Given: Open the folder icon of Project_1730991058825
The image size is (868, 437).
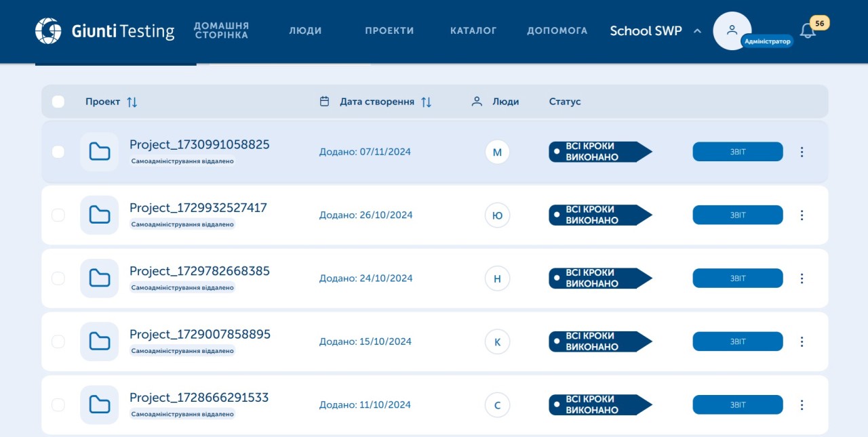Looking at the screenshot, I should tap(99, 152).
